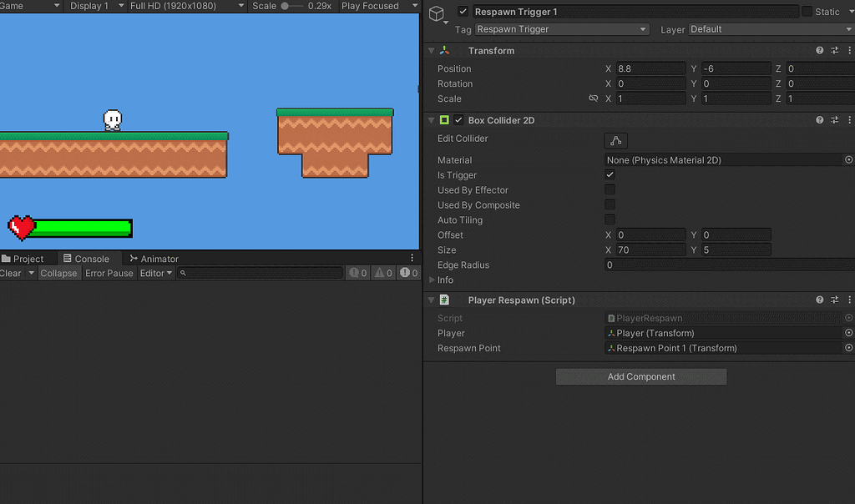The image size is (855, 504).
Task: Open the Layer dropdown set to Default
Action: point(768,28)
